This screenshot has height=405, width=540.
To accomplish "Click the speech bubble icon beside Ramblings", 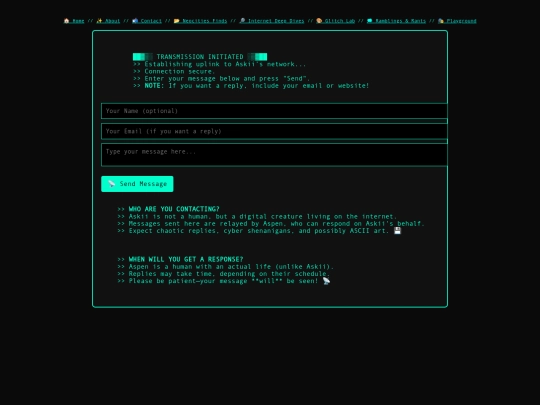I will 370,21.
